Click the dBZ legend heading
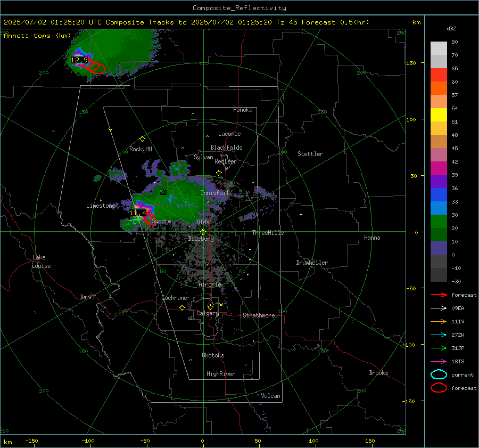Image resolution: width=479 pixels, height=448 pixels. (x=451, y=29)
